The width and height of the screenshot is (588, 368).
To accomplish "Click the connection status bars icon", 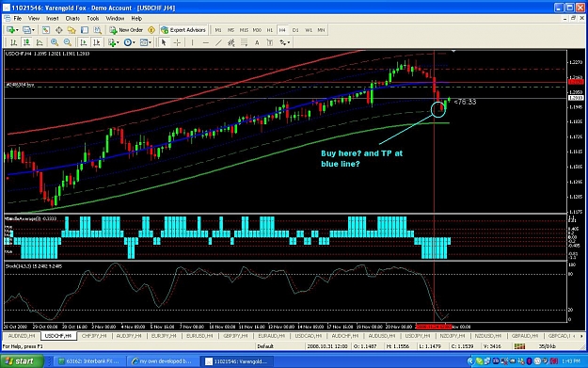I will click(519, 346).
